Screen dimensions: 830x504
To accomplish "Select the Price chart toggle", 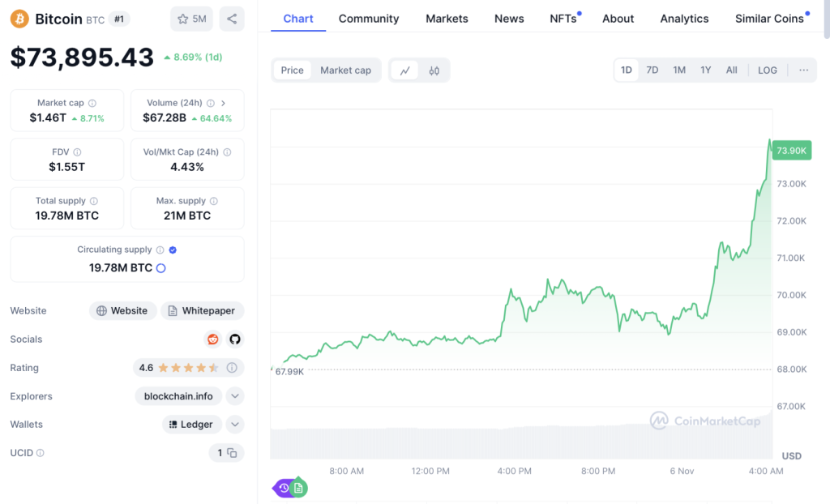I will click(x=292, y=70).
